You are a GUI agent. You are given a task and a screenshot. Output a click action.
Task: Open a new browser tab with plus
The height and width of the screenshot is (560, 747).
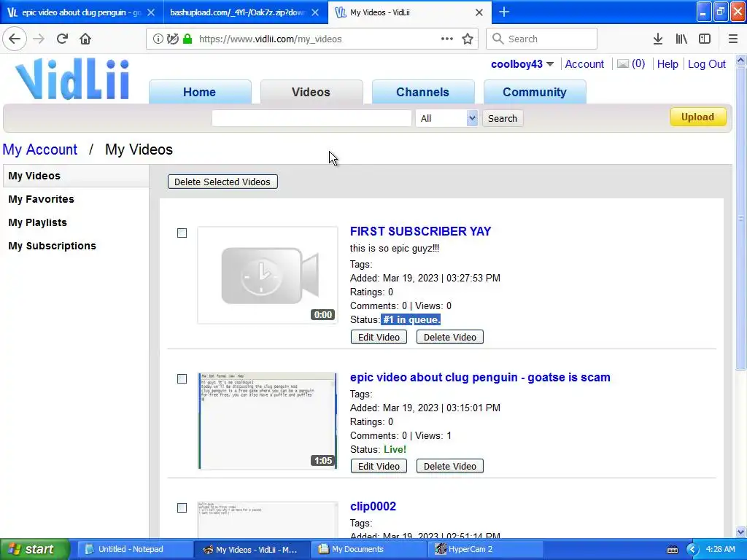(x=504, y=12)
